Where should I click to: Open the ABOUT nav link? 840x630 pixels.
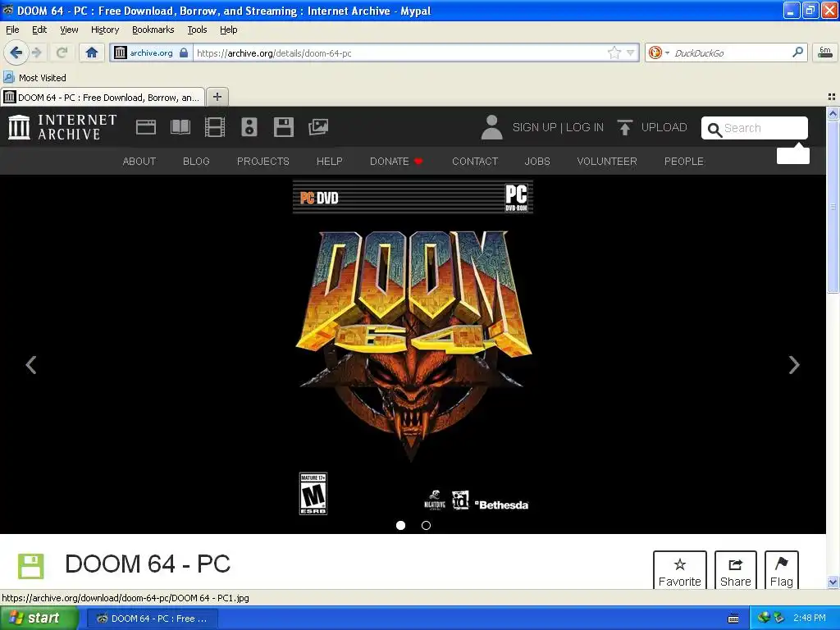click(x=139, y=162)
